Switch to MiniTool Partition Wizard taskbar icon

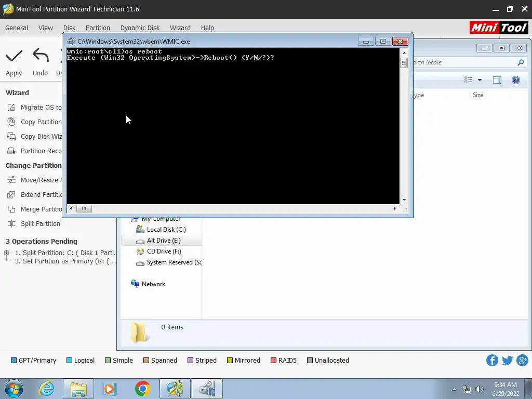pyautogui.click(x=175, y=389)
